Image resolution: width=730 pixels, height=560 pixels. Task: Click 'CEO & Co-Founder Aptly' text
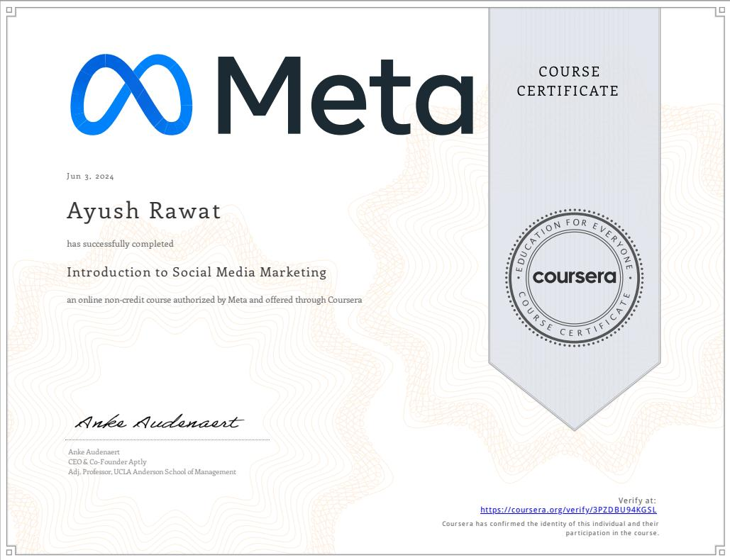point(107,462)
